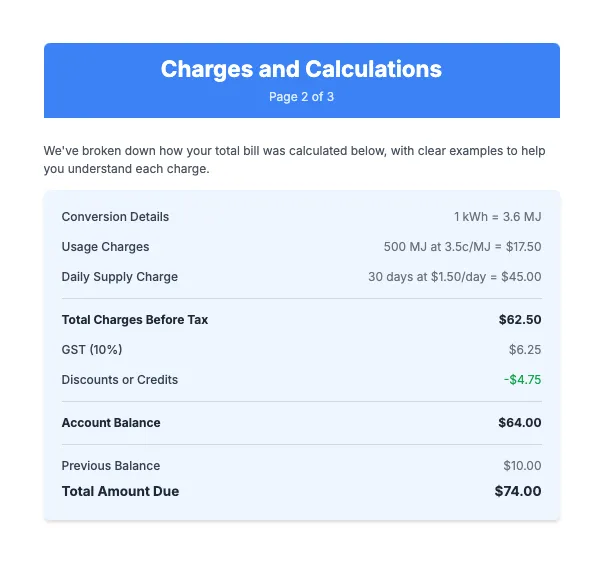Click the 30 days supply calculation
This screenshot has width=602, height=565.
click(x=454, y=277)
